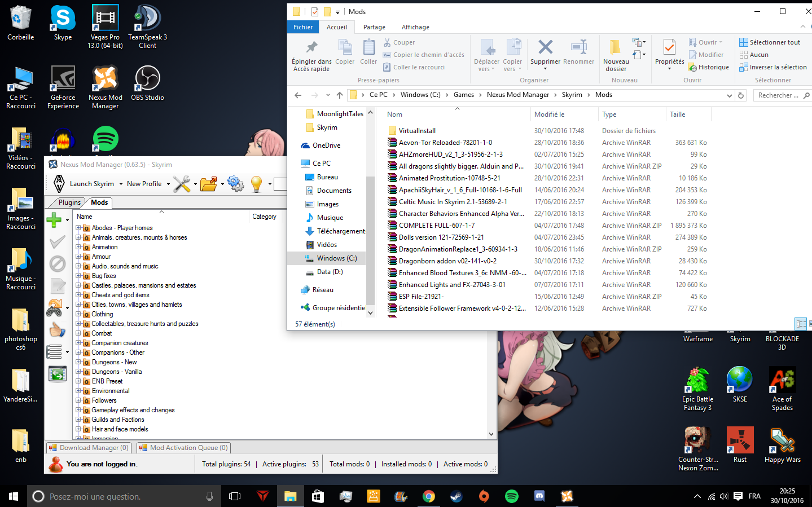The image size is (812, 507).
Task: Click the binoculars check for updates icon
Action: (x=54, y=307)
